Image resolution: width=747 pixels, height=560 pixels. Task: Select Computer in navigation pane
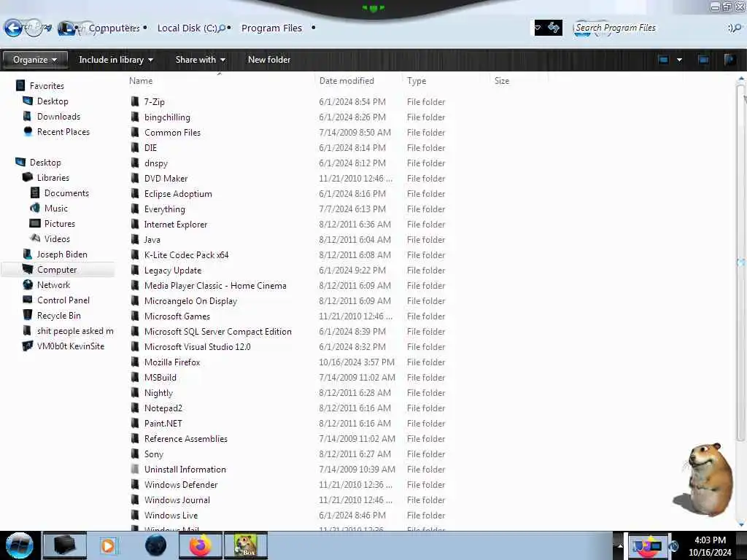click(57, 270)
